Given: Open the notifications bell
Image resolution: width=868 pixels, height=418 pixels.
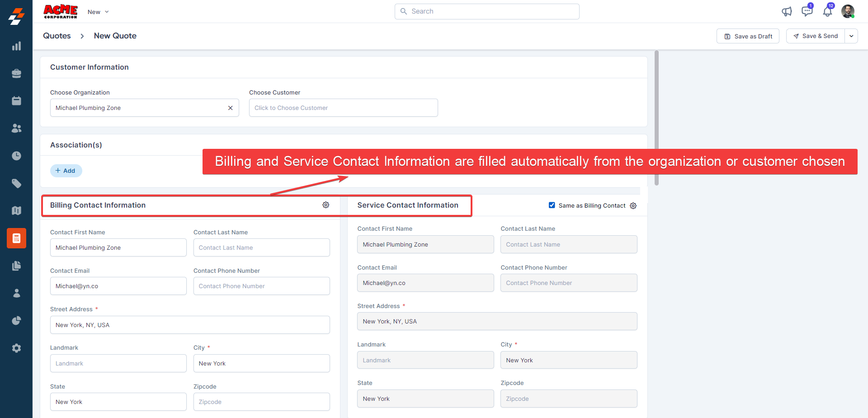Looking at the screenshot, I should [x=827, y=12].
